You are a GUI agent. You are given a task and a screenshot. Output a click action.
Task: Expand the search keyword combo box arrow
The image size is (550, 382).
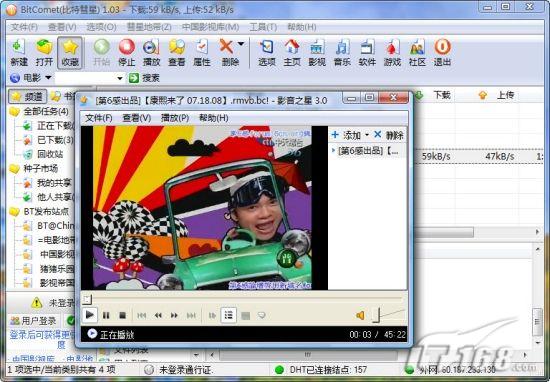(120, 78)
